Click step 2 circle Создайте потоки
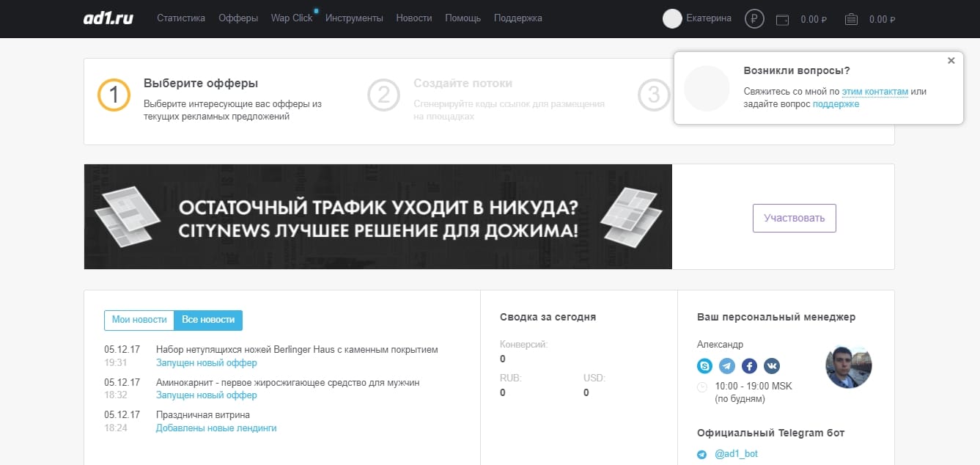This screenshot has width=980, height=465. click(x=384, y=95)
